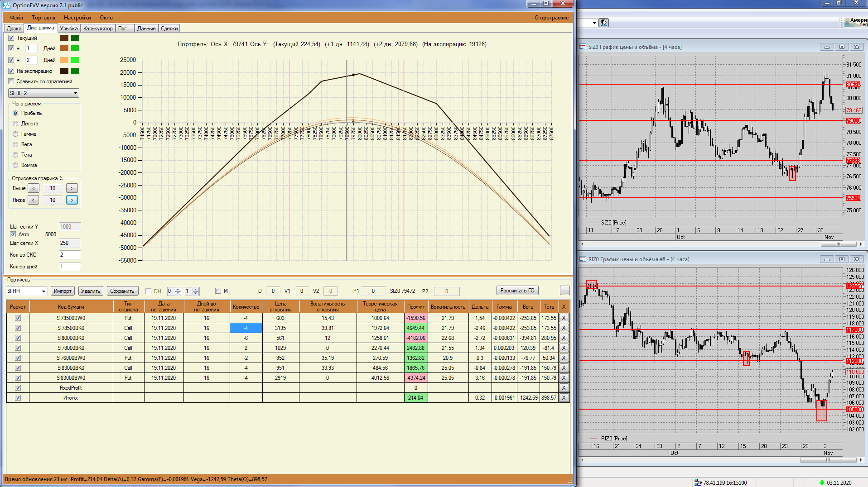
Task: Click the orange swatch for +1 Дней
Action: (64, 48)
